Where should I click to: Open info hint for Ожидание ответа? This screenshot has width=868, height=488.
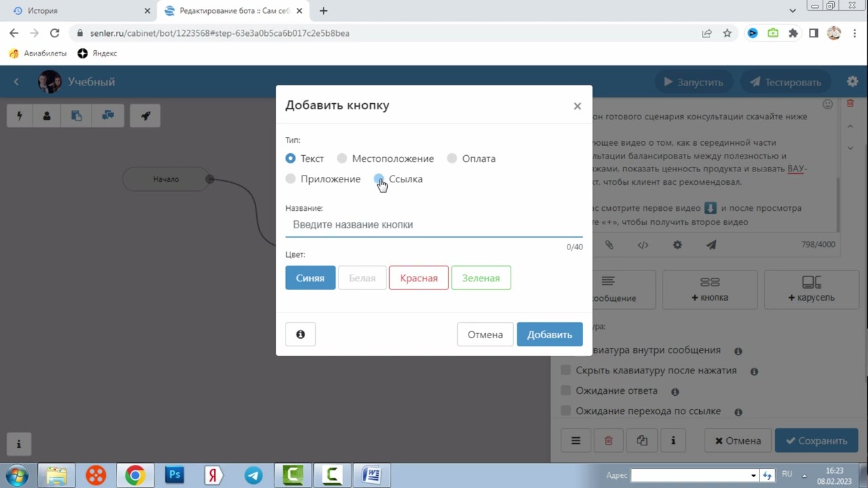tap(675, 392)
